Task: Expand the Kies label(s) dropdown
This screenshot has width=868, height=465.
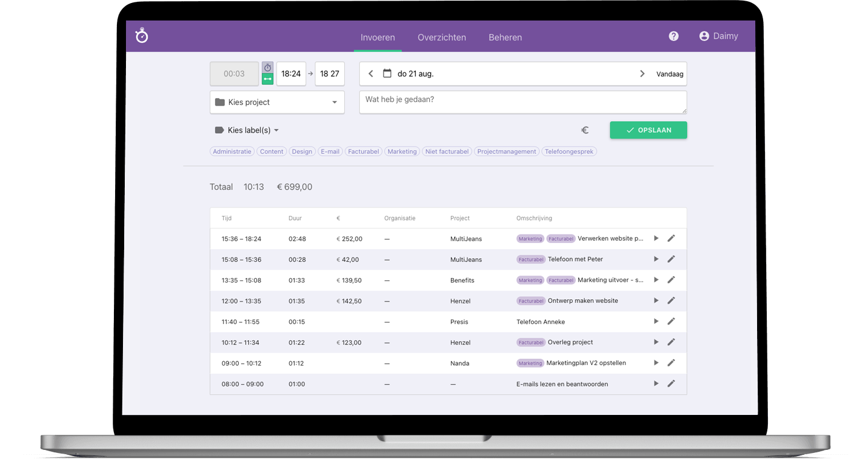Action: pos(247,130)
